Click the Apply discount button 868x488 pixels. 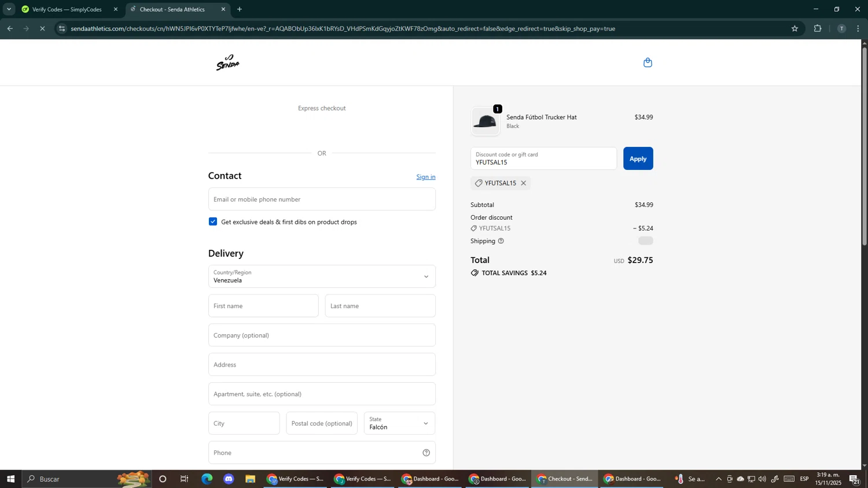point(638,158)
